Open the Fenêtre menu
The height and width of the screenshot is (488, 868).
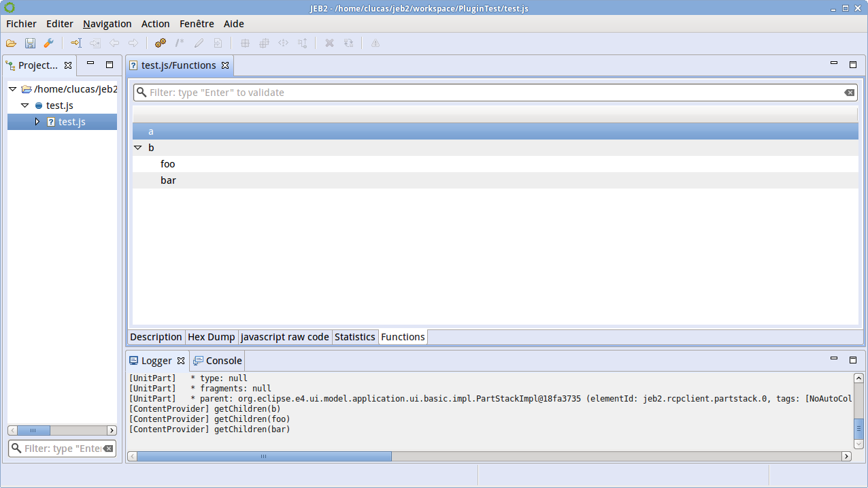tap(197, 24)
